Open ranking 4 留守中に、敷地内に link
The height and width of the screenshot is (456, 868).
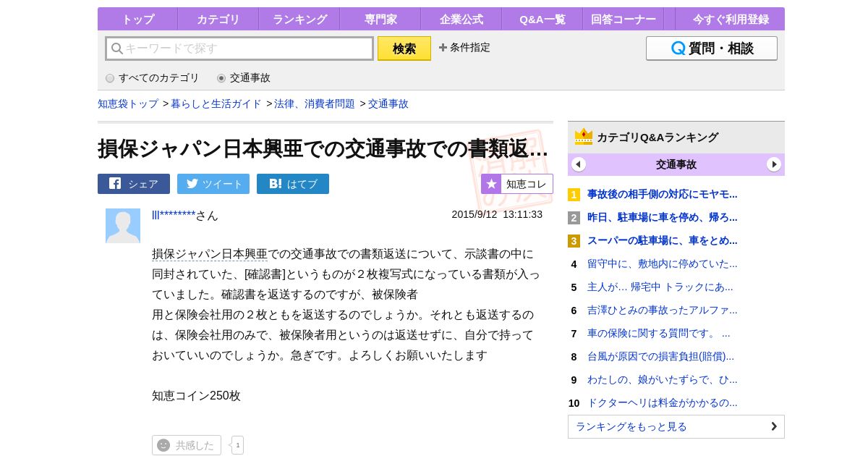click(x=663, y=263)
